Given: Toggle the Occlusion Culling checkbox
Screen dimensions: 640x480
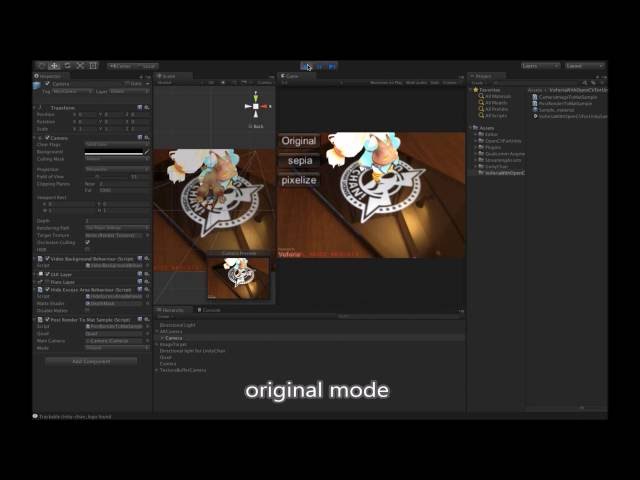Looking at the screenshot, I should pyautogui.click(x=87, y=242).
